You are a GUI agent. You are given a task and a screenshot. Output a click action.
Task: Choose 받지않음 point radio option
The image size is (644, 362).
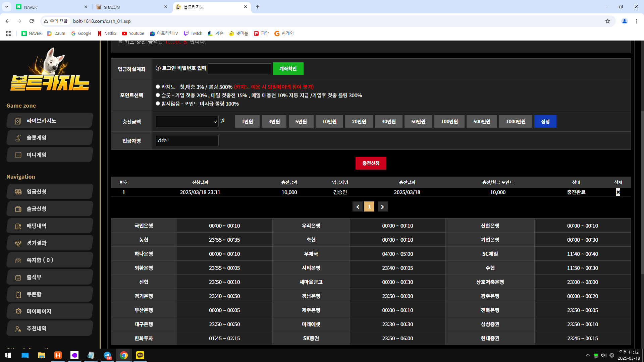click(158, 104)
